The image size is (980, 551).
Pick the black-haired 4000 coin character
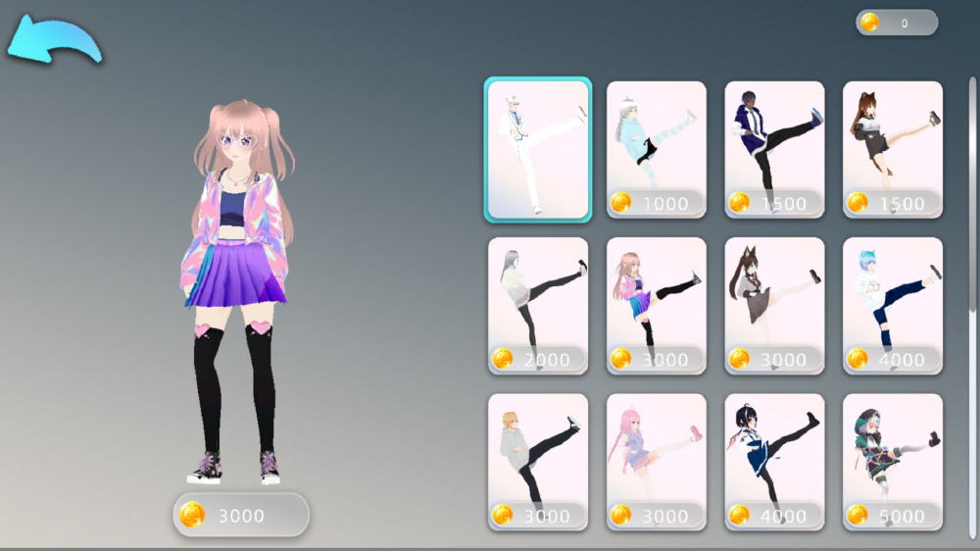[x=774, y=461]
